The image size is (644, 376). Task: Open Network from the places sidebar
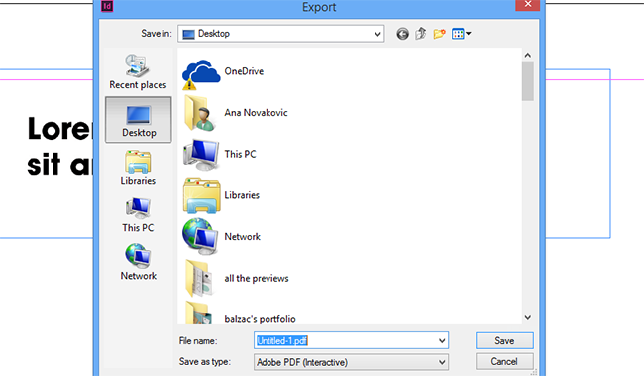(138, 262)
